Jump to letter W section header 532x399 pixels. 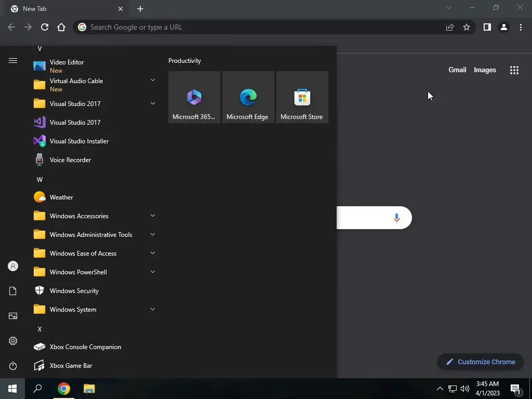pyautogui.click(x=39, y=179)
